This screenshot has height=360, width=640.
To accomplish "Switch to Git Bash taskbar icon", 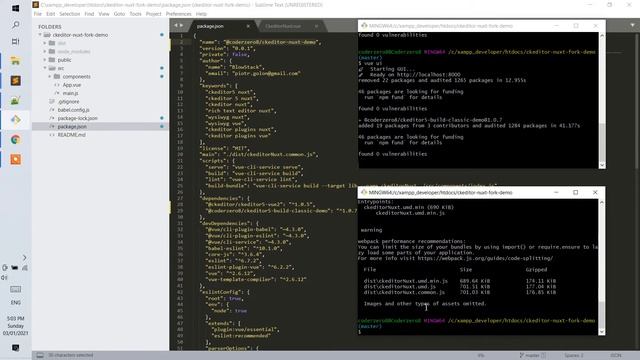I will coord(16,120).
